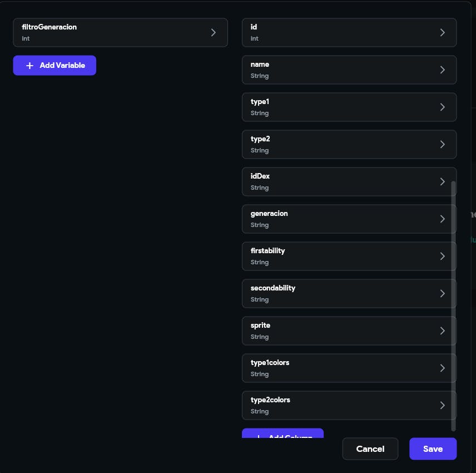Expand the filtroGeneracion variable chevron

click(x=214, y=32)
